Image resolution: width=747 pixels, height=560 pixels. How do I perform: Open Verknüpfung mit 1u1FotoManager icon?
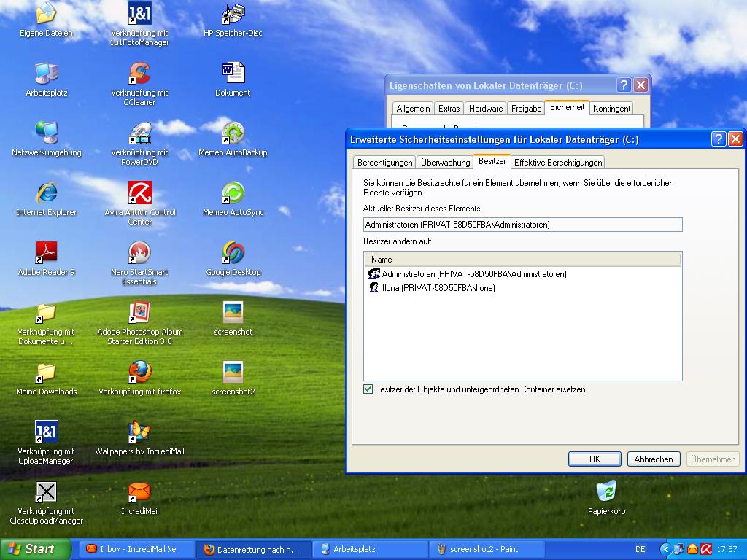click(139, 13)
